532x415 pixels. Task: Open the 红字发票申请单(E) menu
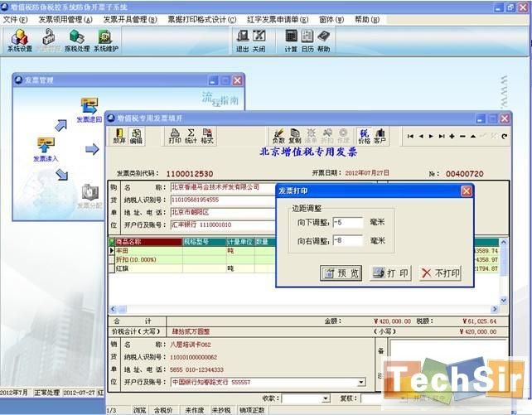pos(278,20)
